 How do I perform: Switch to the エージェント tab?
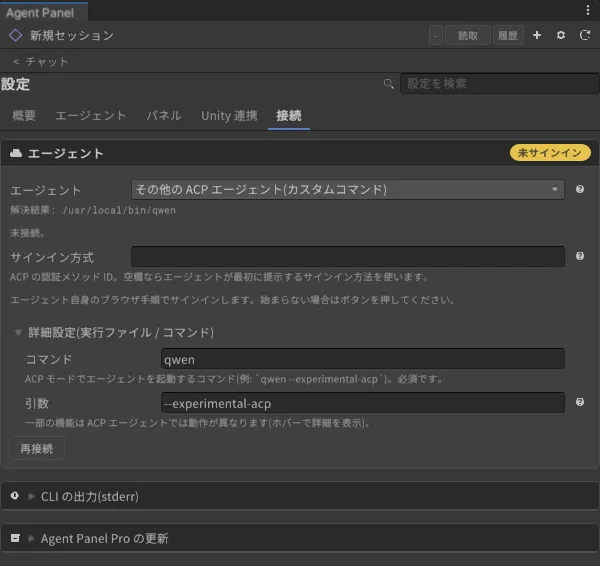91,116
